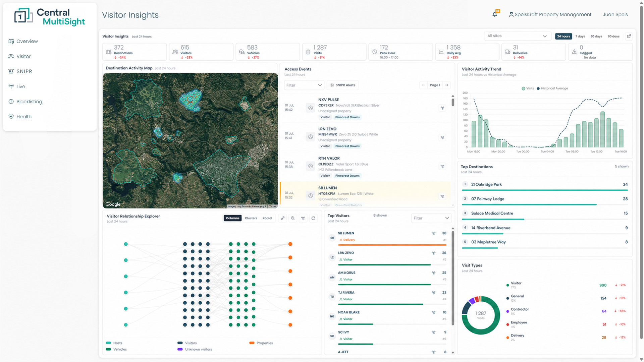Screen dimensions: 644x362
Task: Open Live in sidebar
Action: click(x=17, y=86)
